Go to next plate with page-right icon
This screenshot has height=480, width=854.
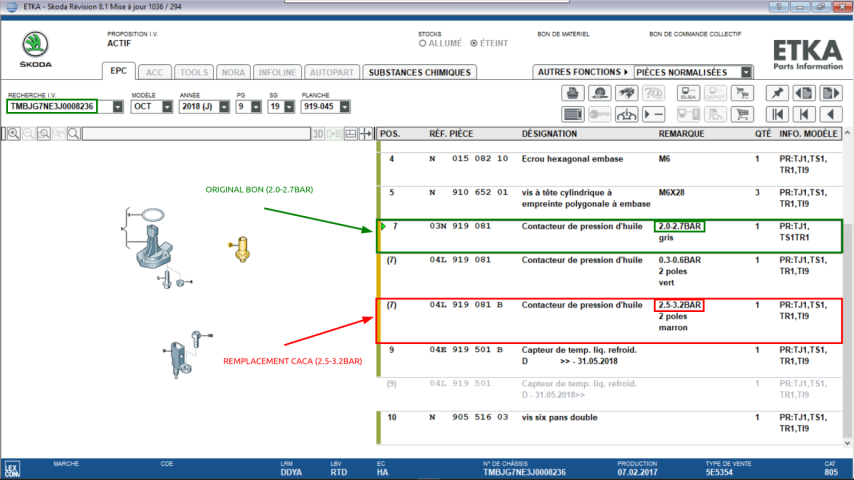pos(831,93)
